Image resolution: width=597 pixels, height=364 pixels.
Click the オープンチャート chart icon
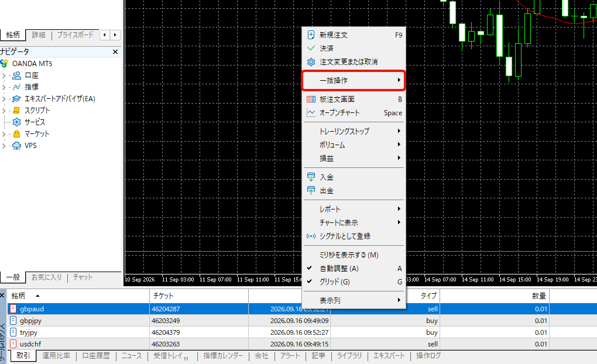(x=311, y=113)
